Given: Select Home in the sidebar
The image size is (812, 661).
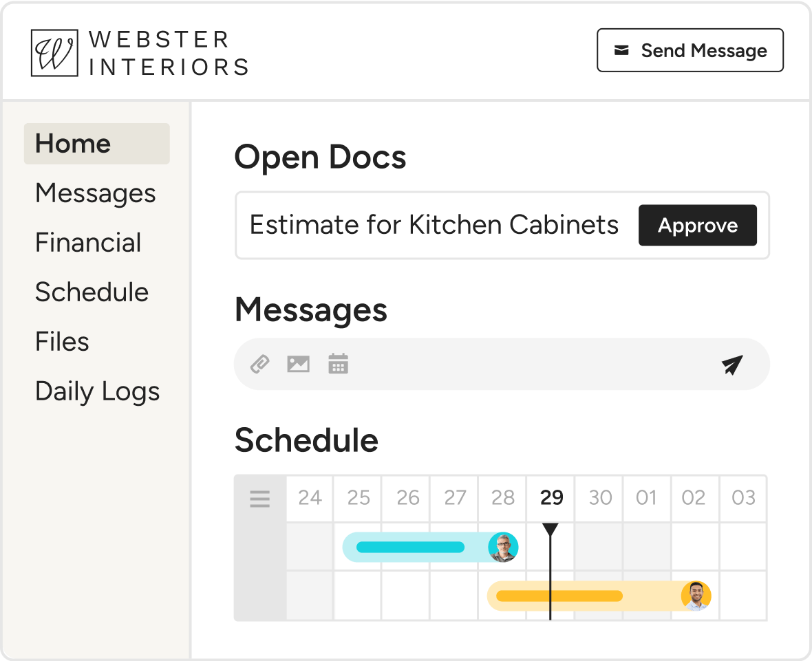Looking at the screenshot, I should coord(97,143).
